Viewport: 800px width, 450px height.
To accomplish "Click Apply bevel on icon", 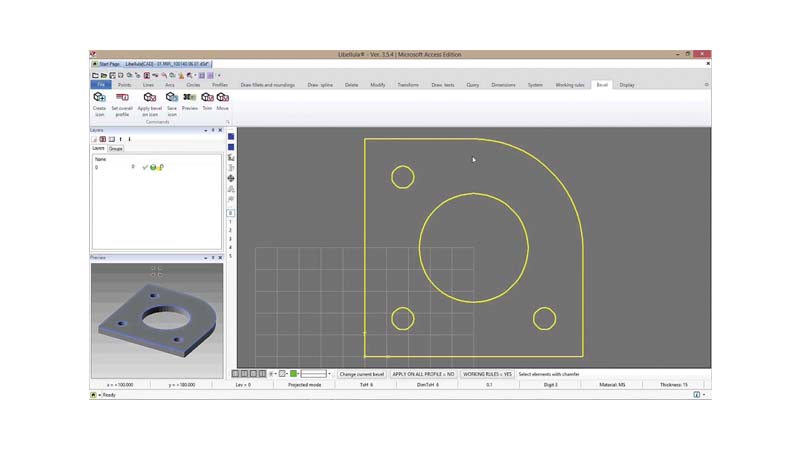I will click(x=149, y=102).
